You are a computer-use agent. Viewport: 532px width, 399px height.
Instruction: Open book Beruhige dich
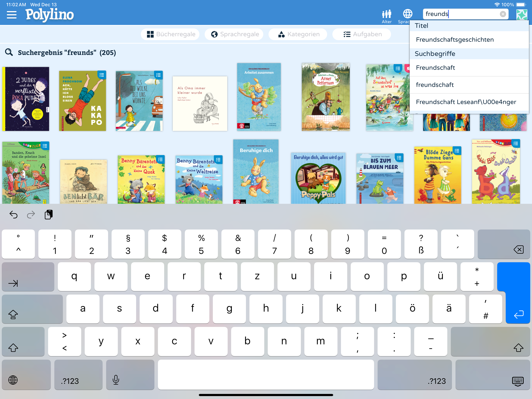(x=256, y=172)
